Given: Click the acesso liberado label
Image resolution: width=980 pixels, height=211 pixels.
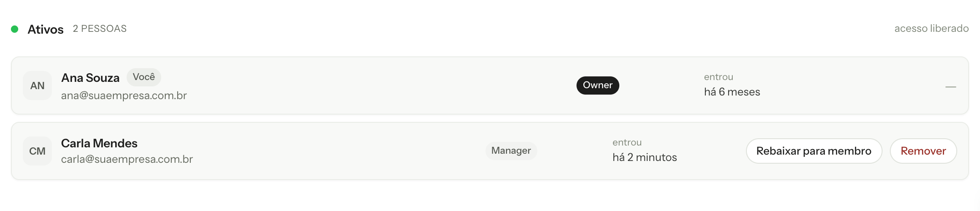Looking at the screenshot, I should [931, 29].
